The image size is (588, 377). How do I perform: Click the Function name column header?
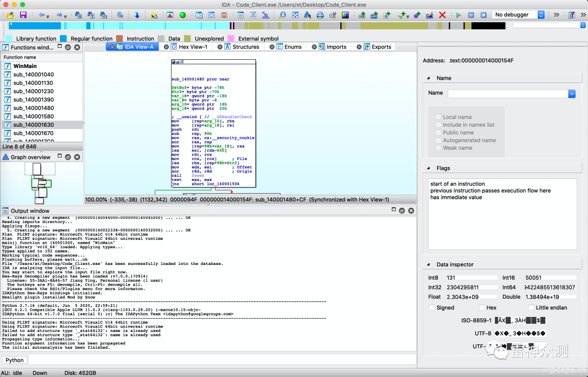(x=41, y=57)
